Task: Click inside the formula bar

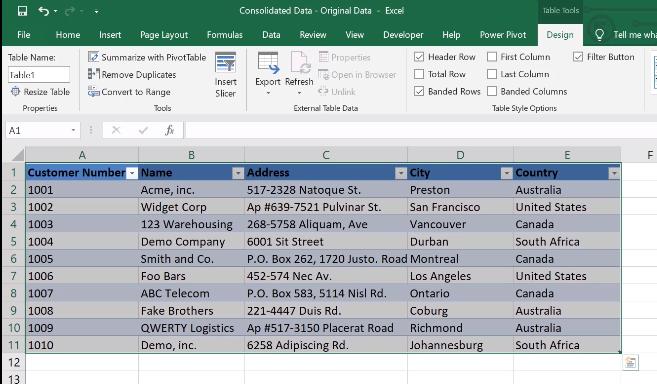Action: (420, 130)
